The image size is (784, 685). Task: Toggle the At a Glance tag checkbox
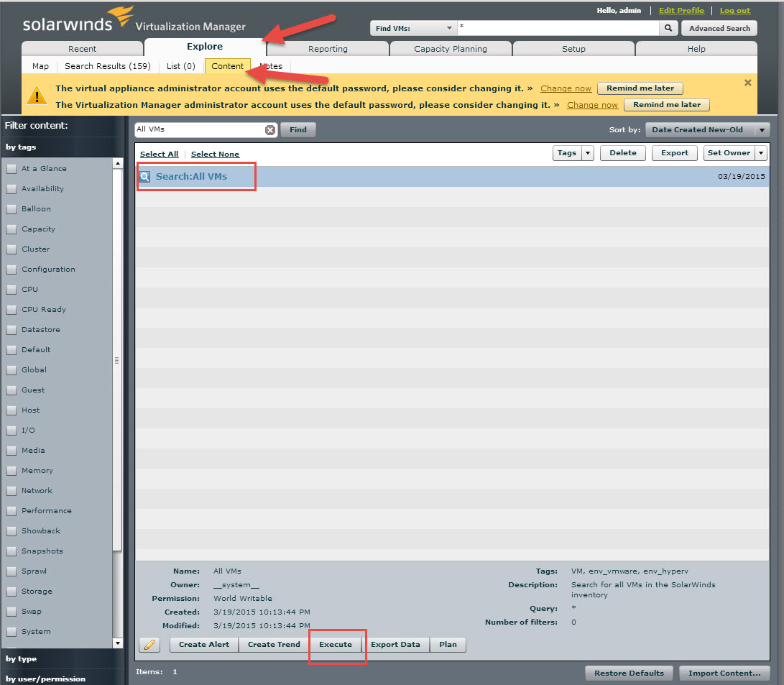(11, 169)
